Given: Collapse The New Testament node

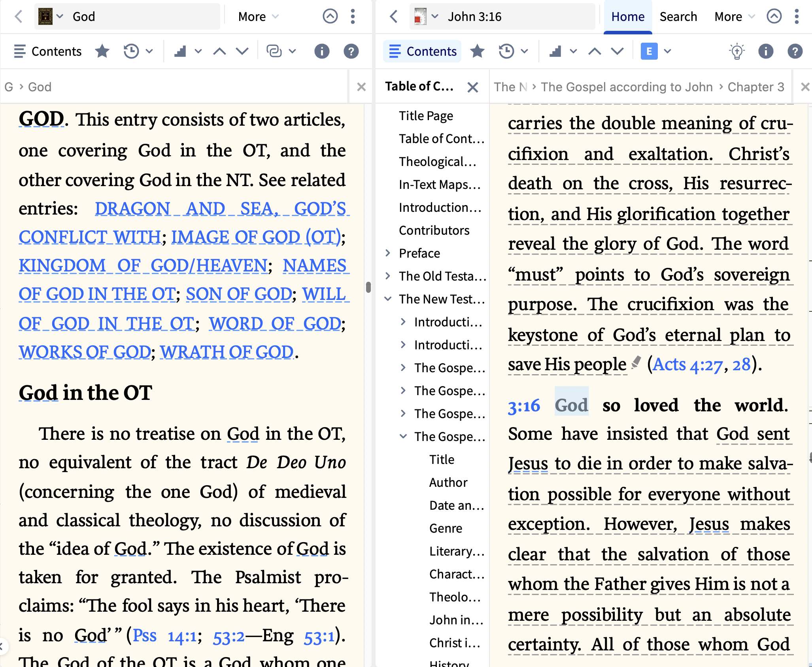Looking at the screenshot, I should point(388,299).
